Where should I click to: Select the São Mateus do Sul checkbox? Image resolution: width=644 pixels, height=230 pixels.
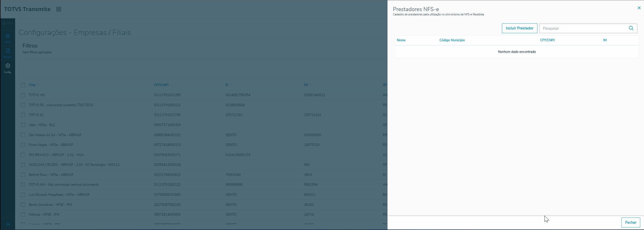point(23,135)
